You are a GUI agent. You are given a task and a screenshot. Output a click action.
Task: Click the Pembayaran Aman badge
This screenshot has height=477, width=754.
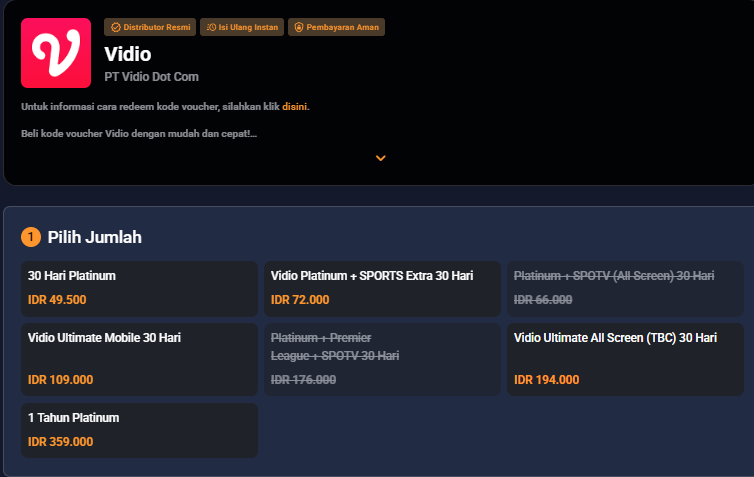tap(336, 27)
